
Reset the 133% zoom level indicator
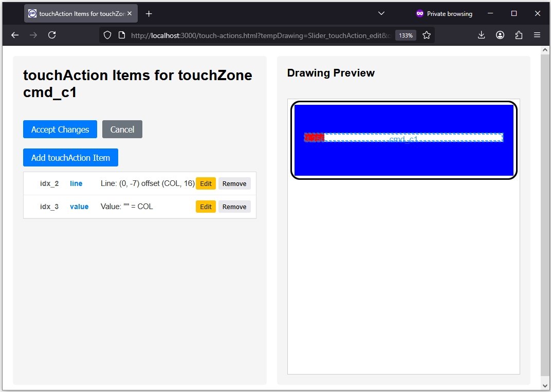405,35
